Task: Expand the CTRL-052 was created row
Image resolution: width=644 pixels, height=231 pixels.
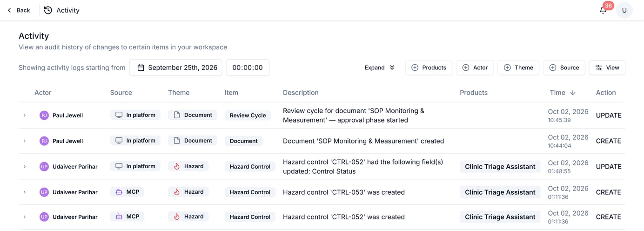Action: 25,217
